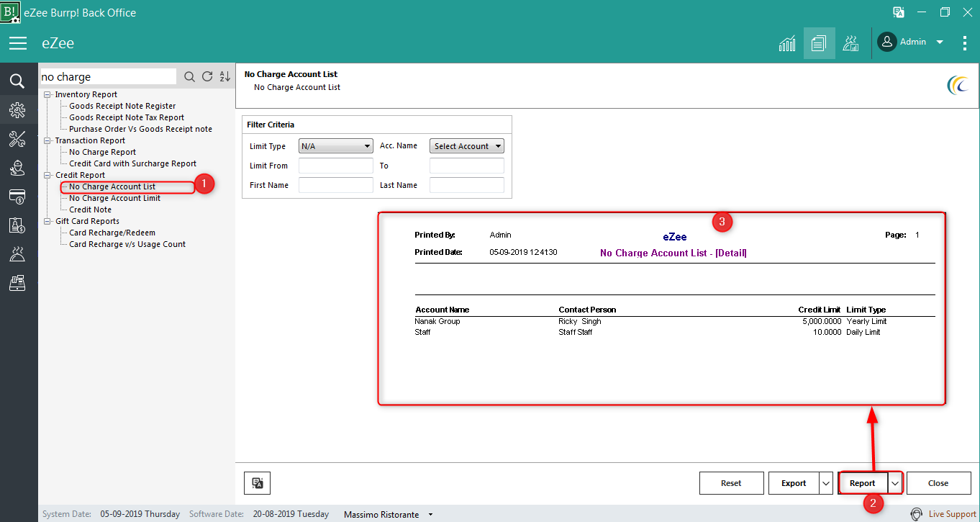980x522 pixels.
Task: Click the Staff Staff contact person
Action: click(x=576, y=332)
